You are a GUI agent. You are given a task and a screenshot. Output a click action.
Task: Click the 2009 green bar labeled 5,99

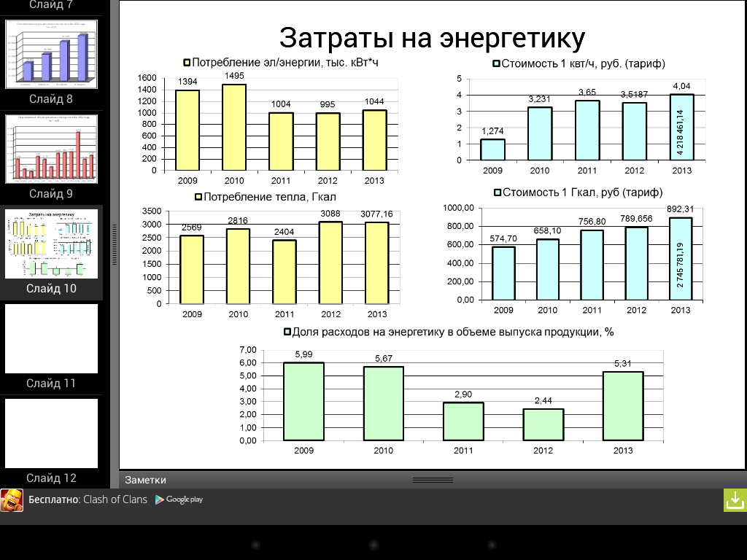(x=303, y=401)
